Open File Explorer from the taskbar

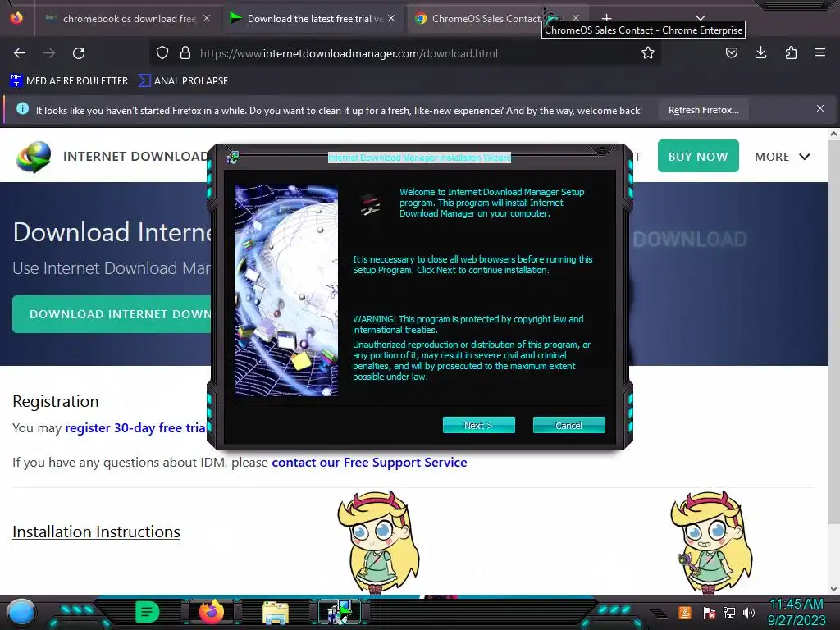pos(276,613)
